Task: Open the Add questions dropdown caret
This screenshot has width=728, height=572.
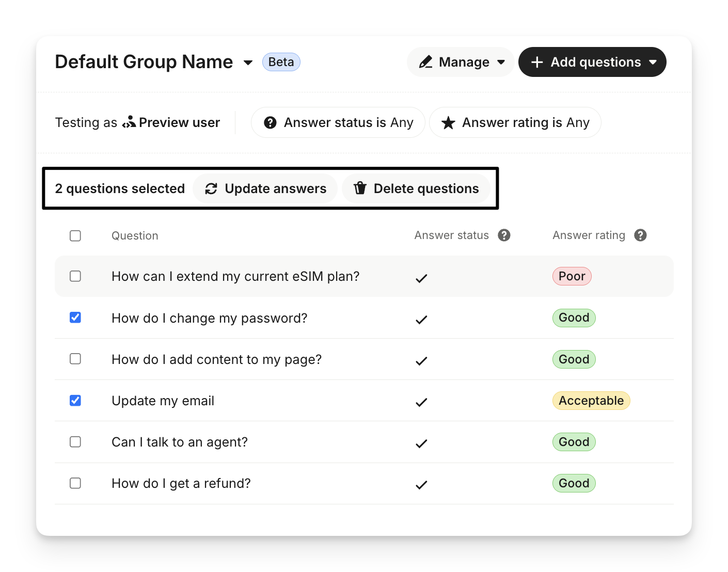Action: coord(653,62)
